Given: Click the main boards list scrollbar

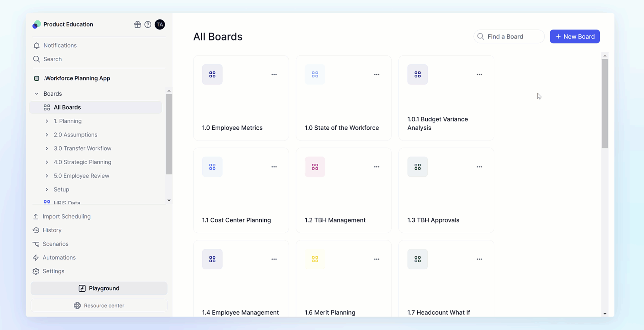Looking at the screenshot, I should pyautogui.click(x=605, y=104).
